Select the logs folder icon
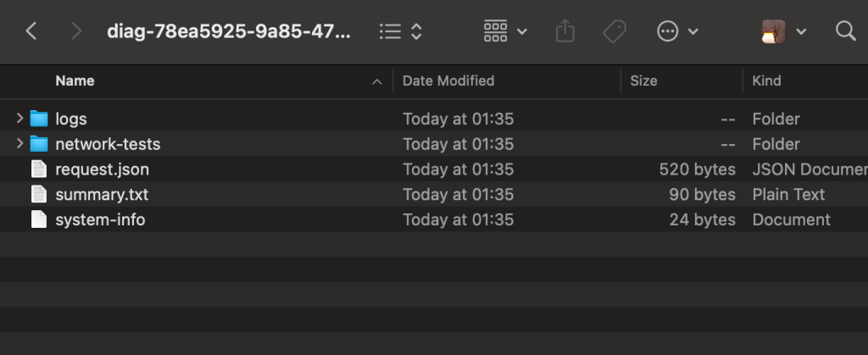This screenshot has width=868, height=355. [39, 119]
